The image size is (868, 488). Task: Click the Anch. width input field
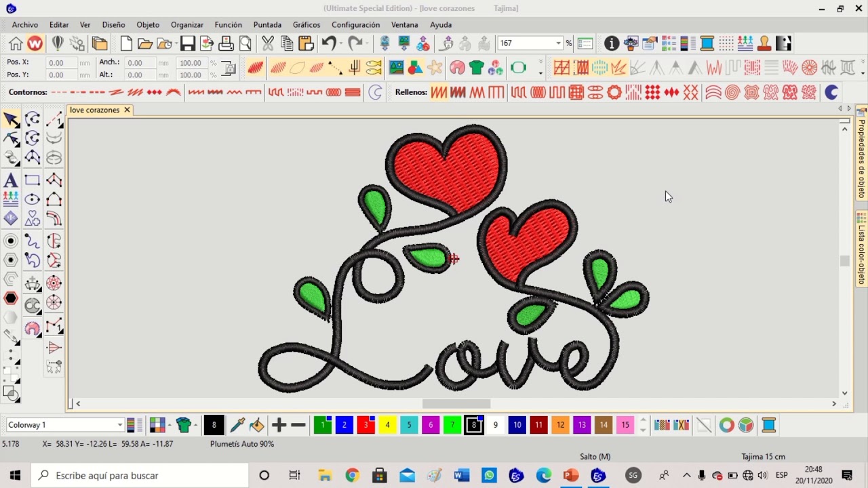point(140,62)
